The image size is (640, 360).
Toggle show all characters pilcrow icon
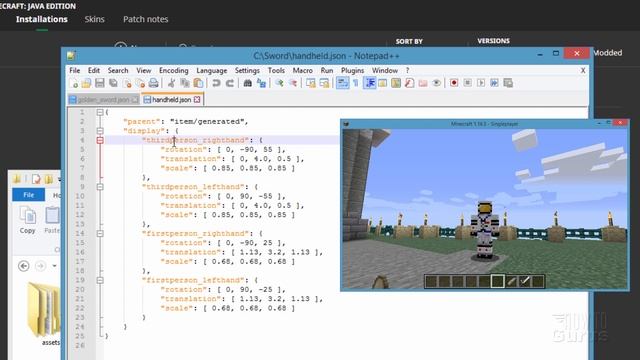point(356,83)
